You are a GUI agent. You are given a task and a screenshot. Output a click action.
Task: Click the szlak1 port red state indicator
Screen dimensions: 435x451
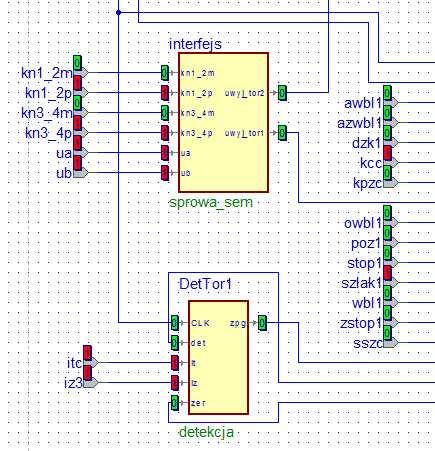pos(387,273)
